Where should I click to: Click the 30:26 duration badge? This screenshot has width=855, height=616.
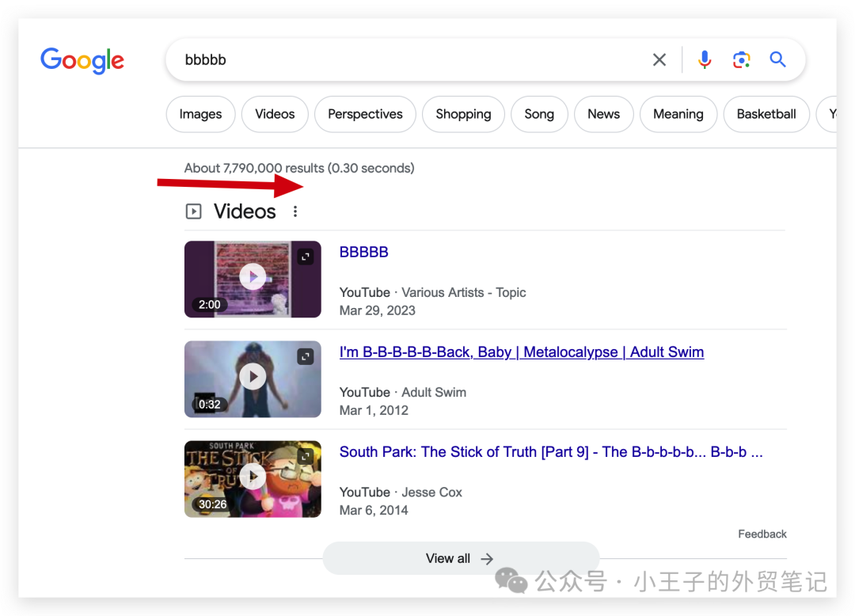click(209, 504)
